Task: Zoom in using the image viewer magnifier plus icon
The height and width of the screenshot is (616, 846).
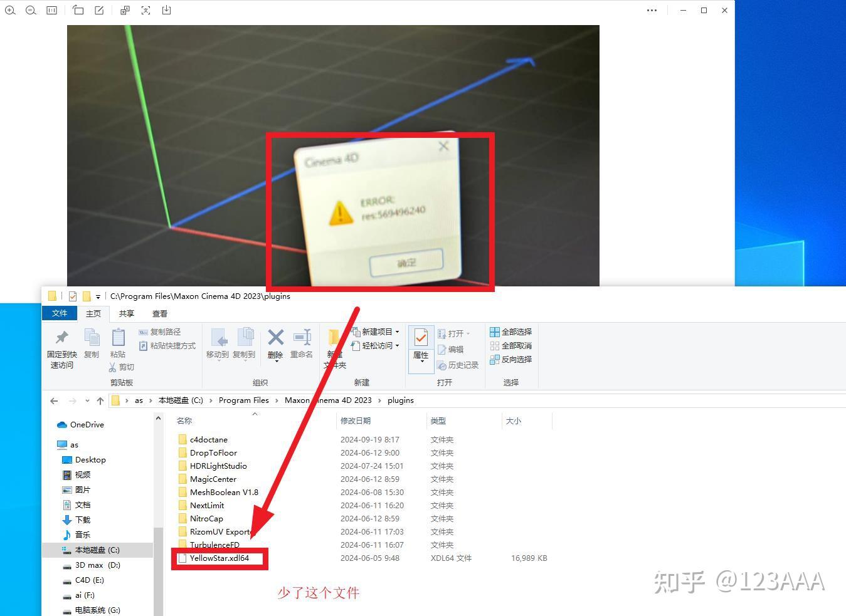Action: (x=10, y=10)
